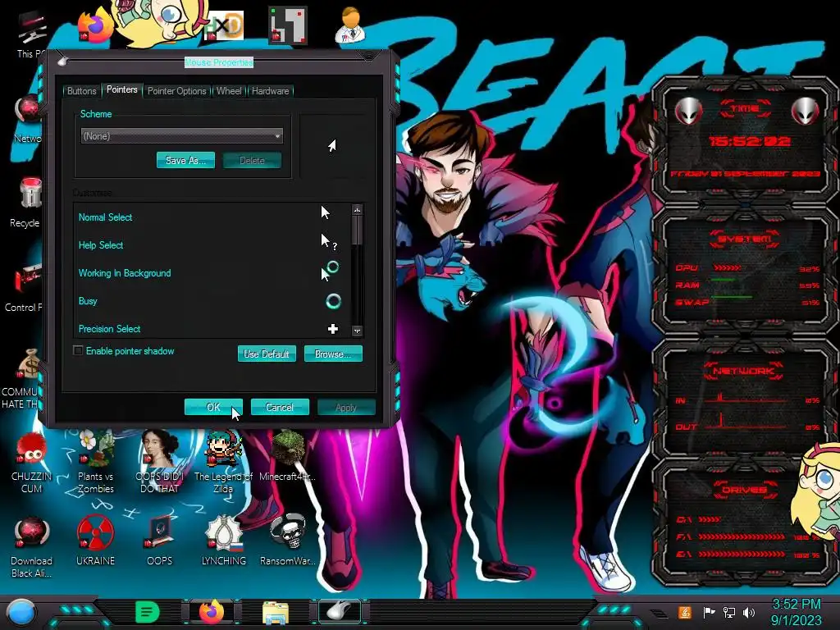Screen dimensions: 840x630
Task: Open the UKRAINE radiation icon
Action: tap(95, 541)
